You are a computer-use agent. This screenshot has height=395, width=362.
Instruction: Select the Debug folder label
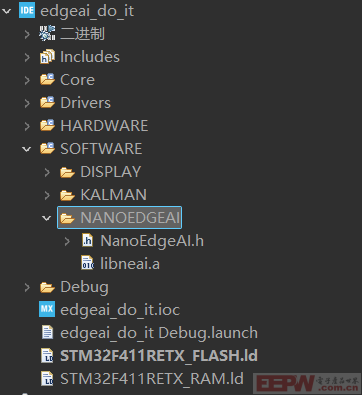[84, 287]
